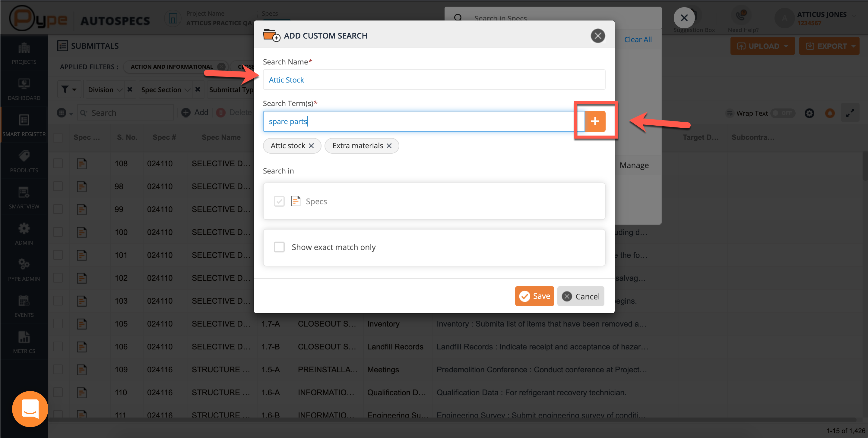Click the orange plus add-term button
Viewport: 868px width, 438px height.
point(595,121)
